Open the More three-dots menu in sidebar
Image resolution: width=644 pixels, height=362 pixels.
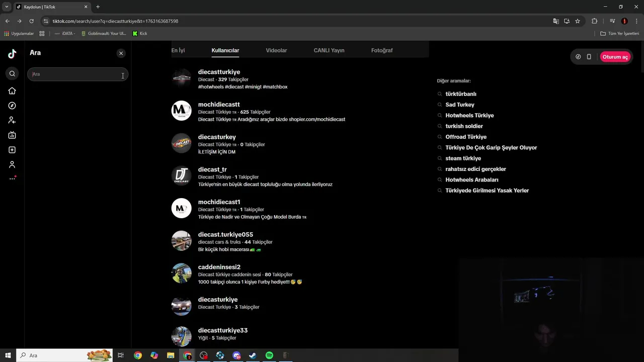point(12,178)
